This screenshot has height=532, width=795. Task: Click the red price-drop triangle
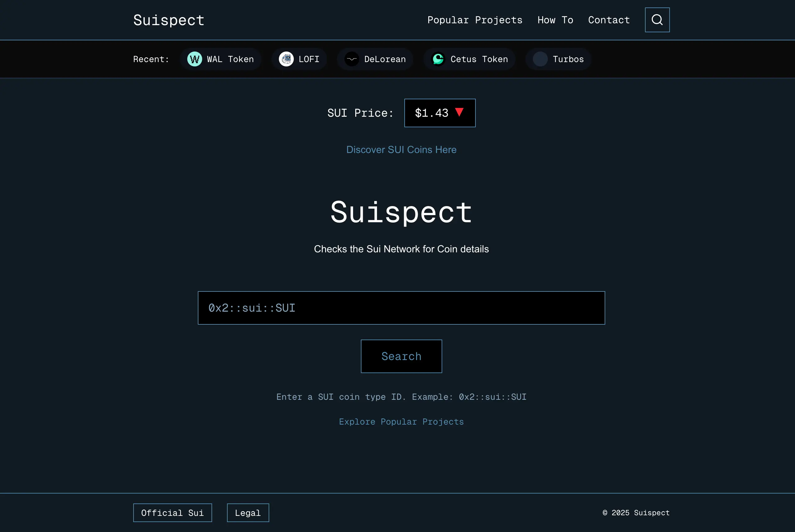(x=460, y=113)
